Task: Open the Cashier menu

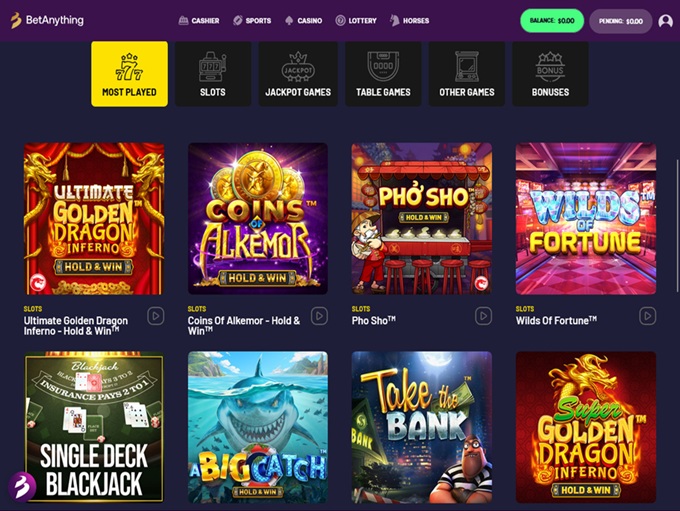Action: (x=199, y=20)
